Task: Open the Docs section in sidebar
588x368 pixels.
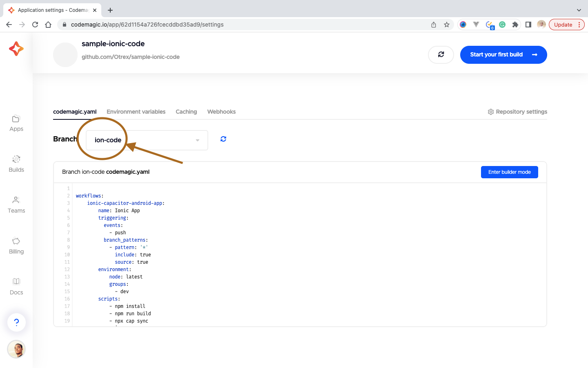Action: 16,287
